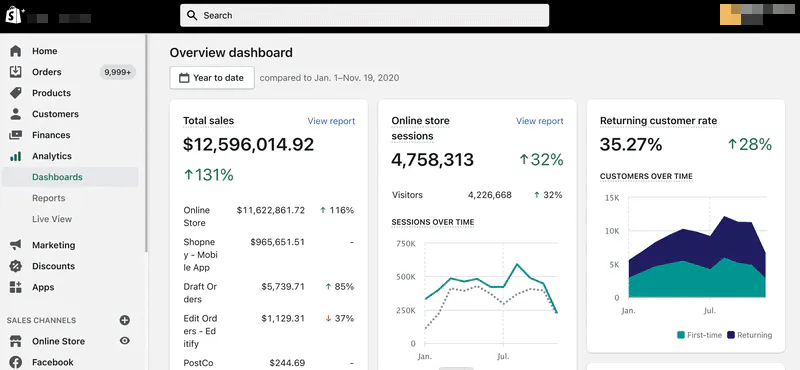Click the 35.27% returning rate value
Viewport: 800px width, 370px height.
[x=631, y=145]
